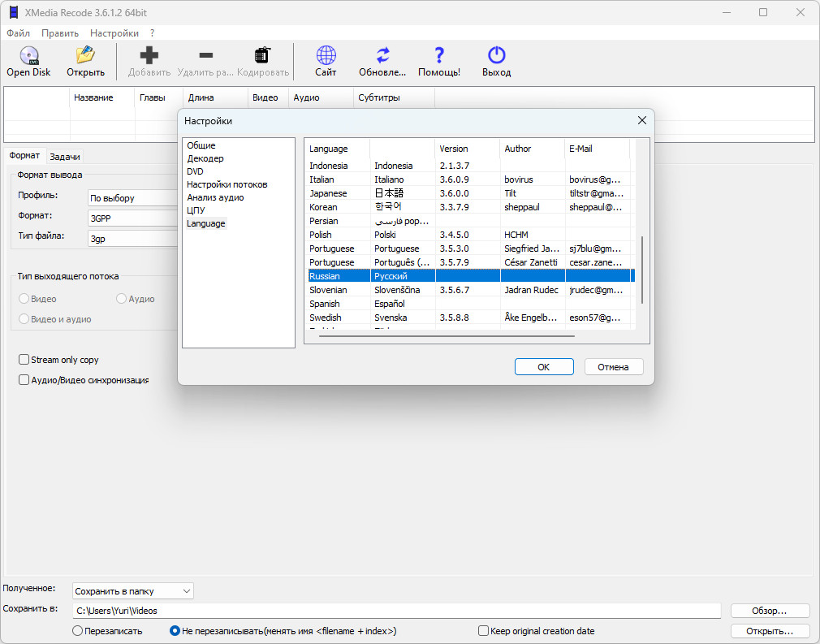Open Помощь! question mark icon

point(439,55)
